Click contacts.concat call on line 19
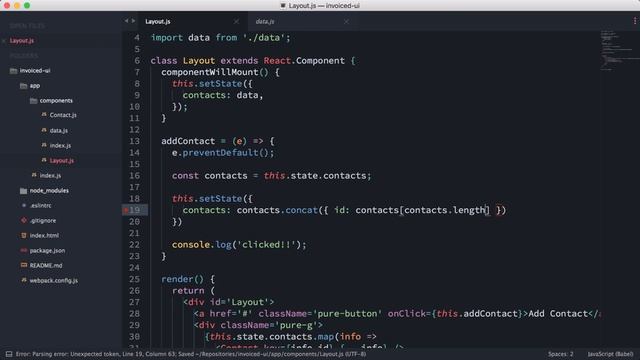 pos(277,210)
